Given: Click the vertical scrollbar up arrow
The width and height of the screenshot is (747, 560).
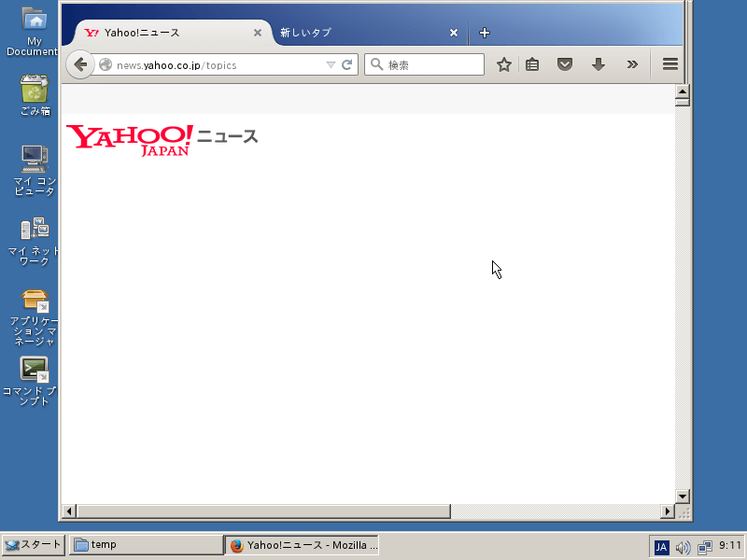Looking at the screenshot, I should pos(683,91).
